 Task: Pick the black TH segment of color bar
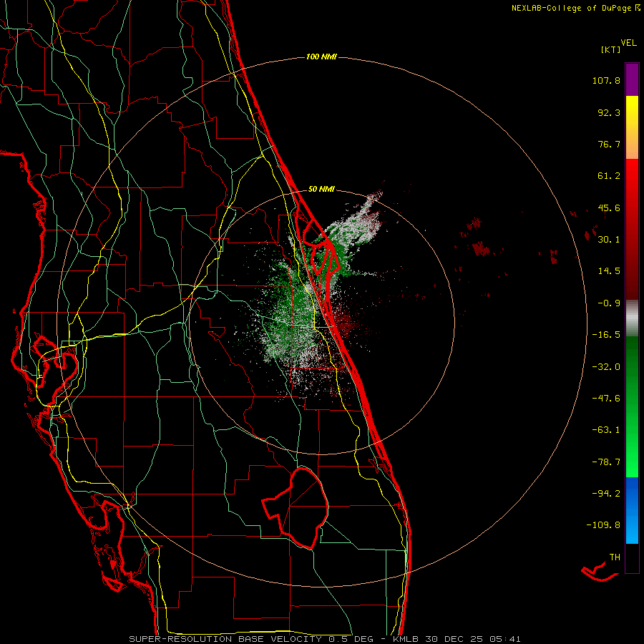632,557
